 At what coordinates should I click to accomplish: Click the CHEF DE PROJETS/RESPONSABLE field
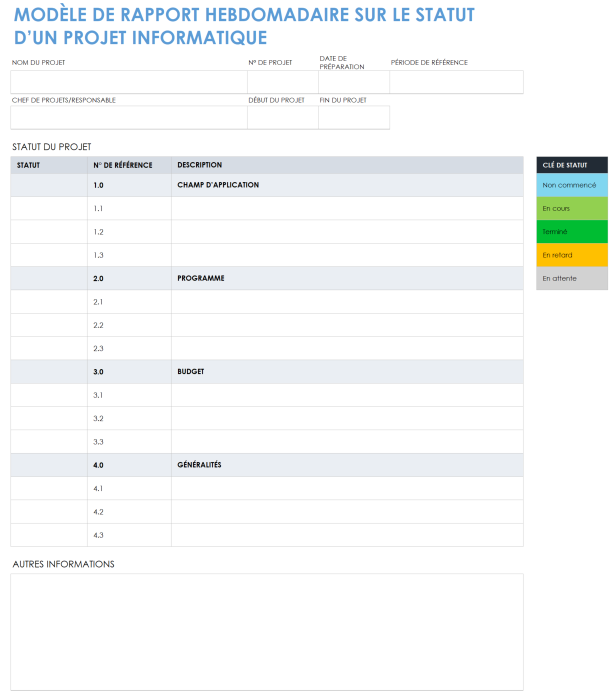(x=127, y=117)
